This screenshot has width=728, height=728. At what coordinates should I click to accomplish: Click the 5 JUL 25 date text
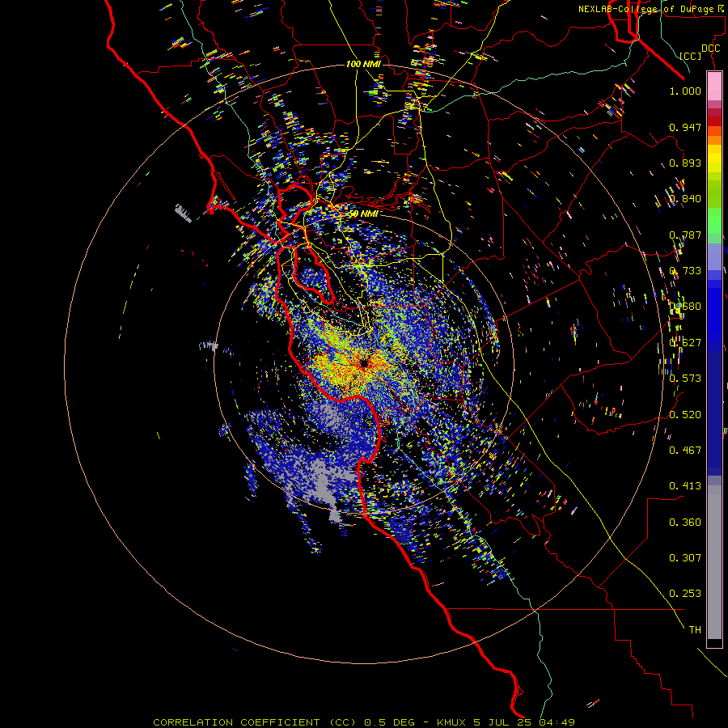(503, 722)
